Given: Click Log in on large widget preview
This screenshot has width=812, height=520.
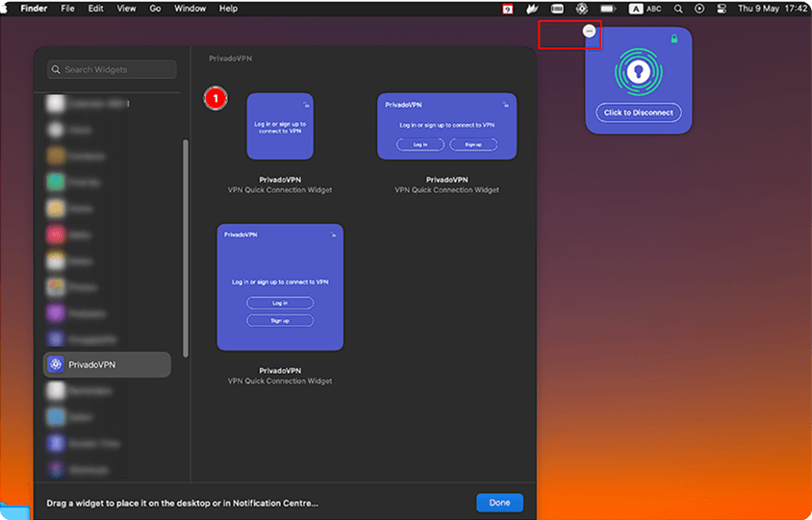Looking at the screenshot, I should 280,303.
